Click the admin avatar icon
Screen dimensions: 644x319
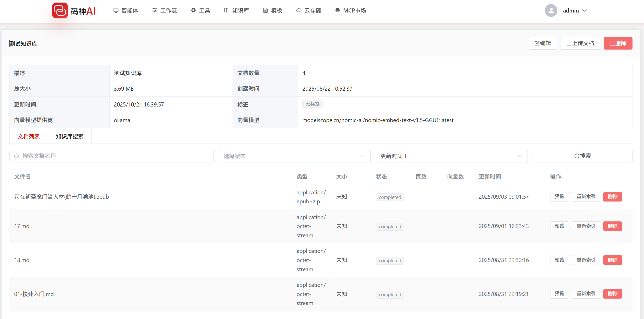pyautogui.click(x=551, y=10)
